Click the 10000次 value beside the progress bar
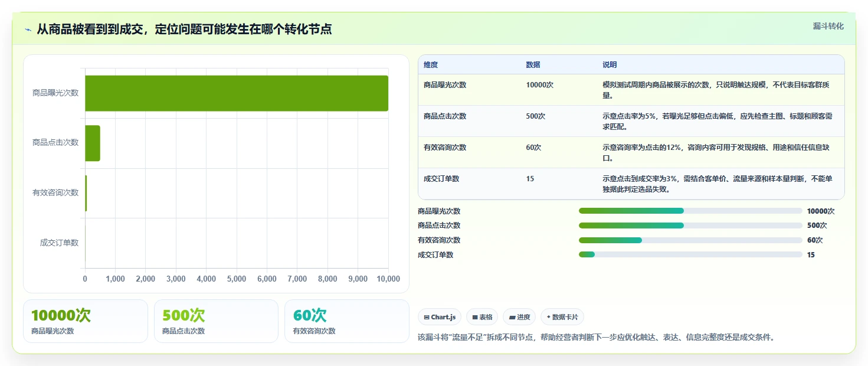 tap(821, 211)
